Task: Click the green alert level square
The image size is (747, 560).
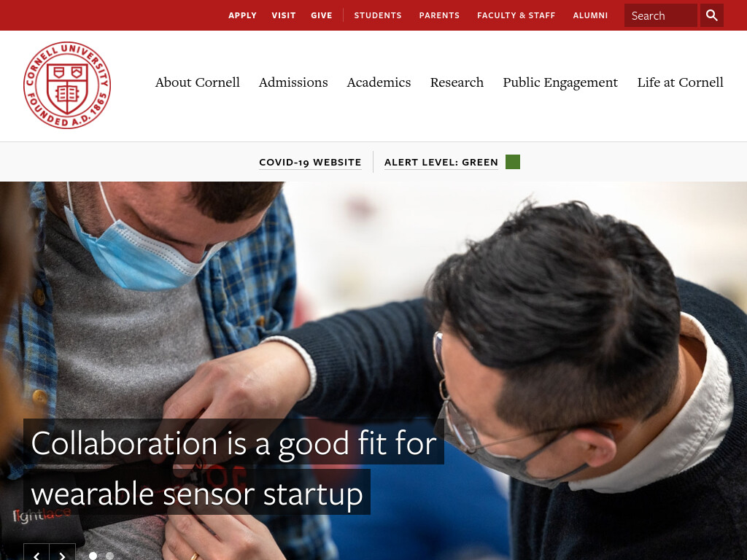Action: pos(513,162)
